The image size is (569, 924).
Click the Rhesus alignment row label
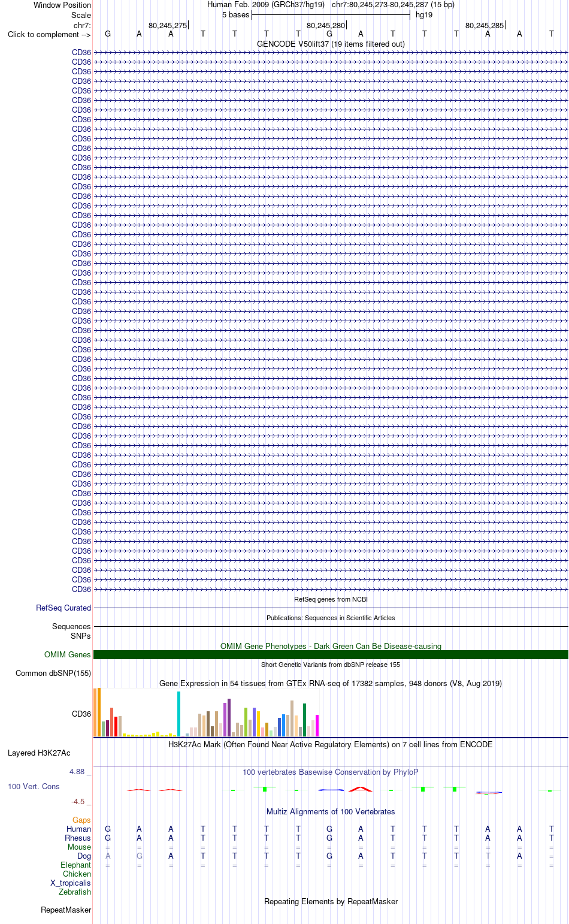(78, 838)
